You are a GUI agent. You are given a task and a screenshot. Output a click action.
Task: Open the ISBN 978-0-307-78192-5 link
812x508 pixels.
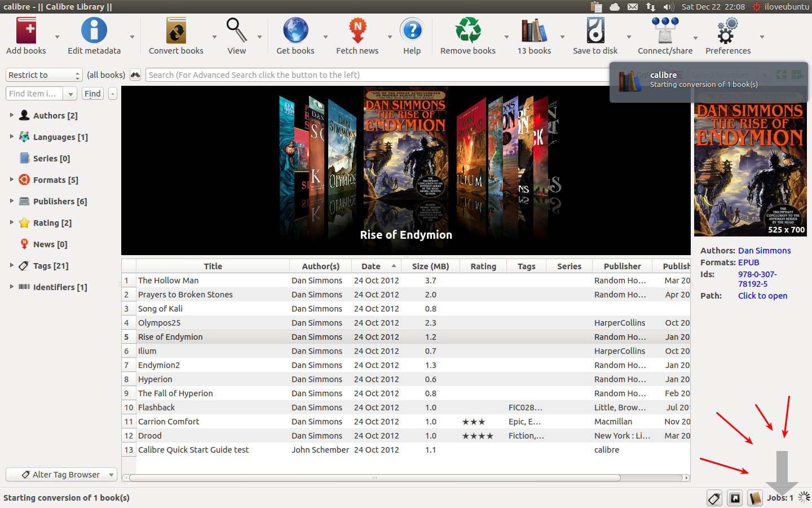(757, 279)
